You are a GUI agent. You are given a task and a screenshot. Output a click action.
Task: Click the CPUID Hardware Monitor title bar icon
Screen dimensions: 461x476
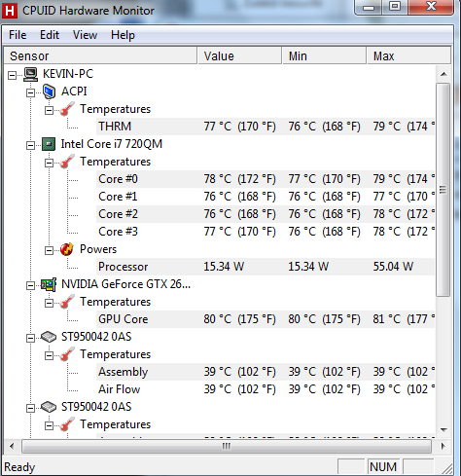[x=10, y=11]
